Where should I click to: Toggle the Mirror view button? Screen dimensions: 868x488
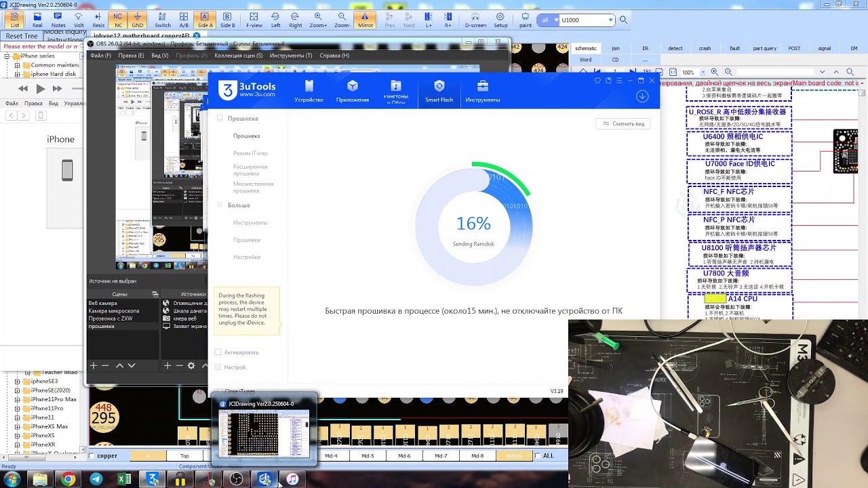365,20
